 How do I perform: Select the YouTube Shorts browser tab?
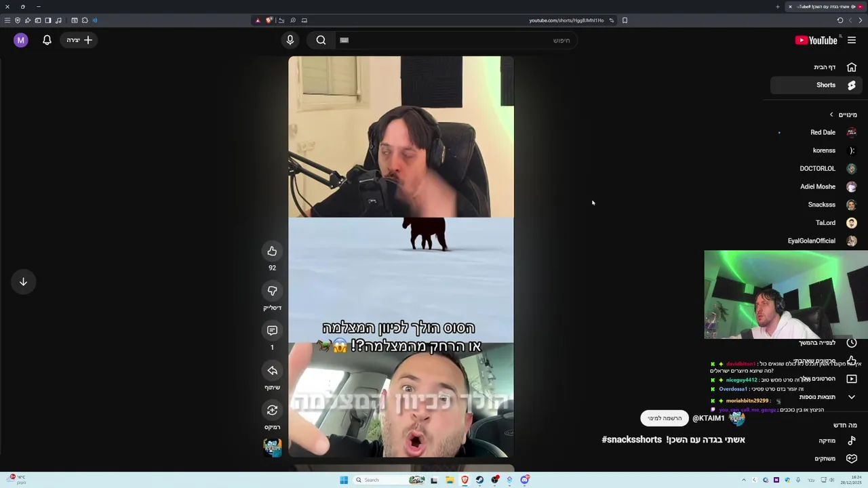click(827, 7)
